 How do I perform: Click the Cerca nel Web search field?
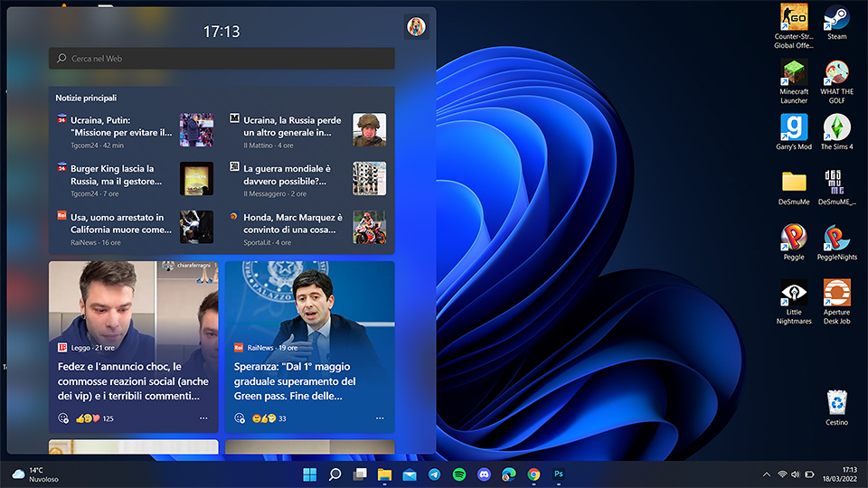[x=222, y=59]
